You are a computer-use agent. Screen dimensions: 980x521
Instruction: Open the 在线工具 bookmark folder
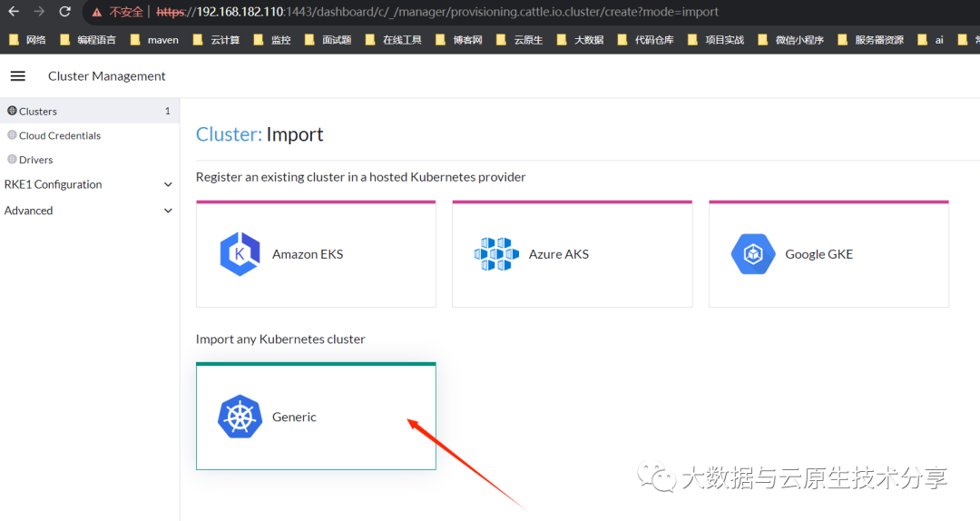coord(393,40)
